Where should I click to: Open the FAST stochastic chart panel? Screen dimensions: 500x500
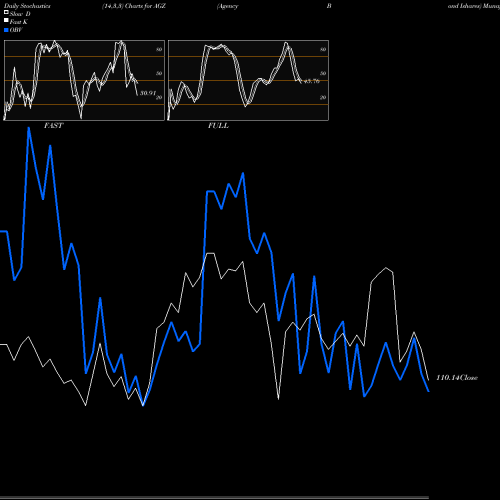pyautogui.click(x=84, y=80)
